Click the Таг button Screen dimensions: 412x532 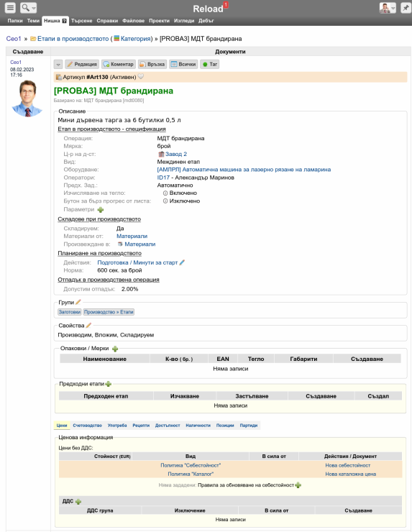coord(210,64)
